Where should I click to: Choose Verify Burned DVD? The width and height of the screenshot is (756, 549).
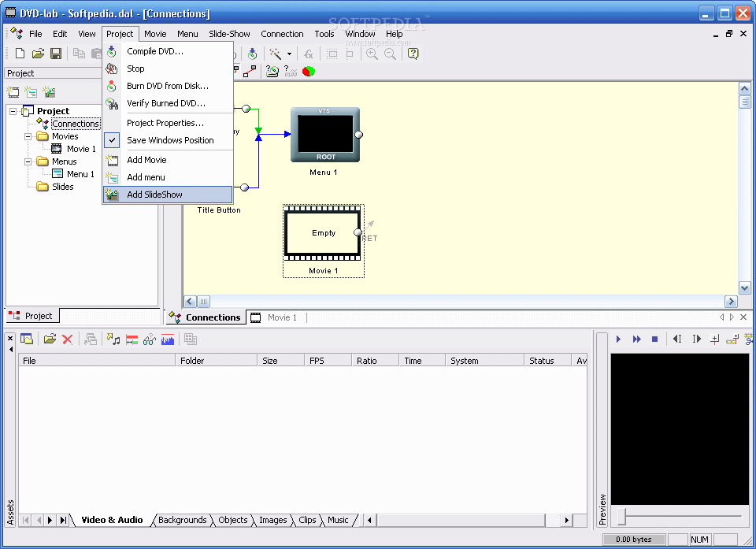click(168, 103)
